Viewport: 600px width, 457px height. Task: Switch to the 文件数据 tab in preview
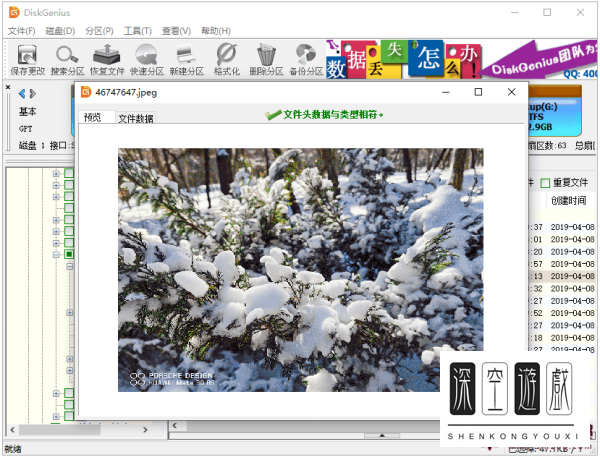tap(136, 118)
